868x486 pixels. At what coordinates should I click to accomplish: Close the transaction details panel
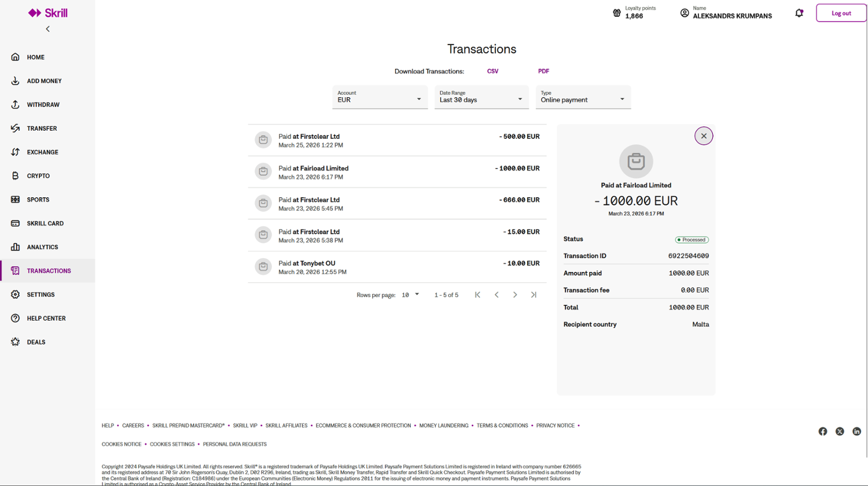pyautogui.click(x=704, y=136)
